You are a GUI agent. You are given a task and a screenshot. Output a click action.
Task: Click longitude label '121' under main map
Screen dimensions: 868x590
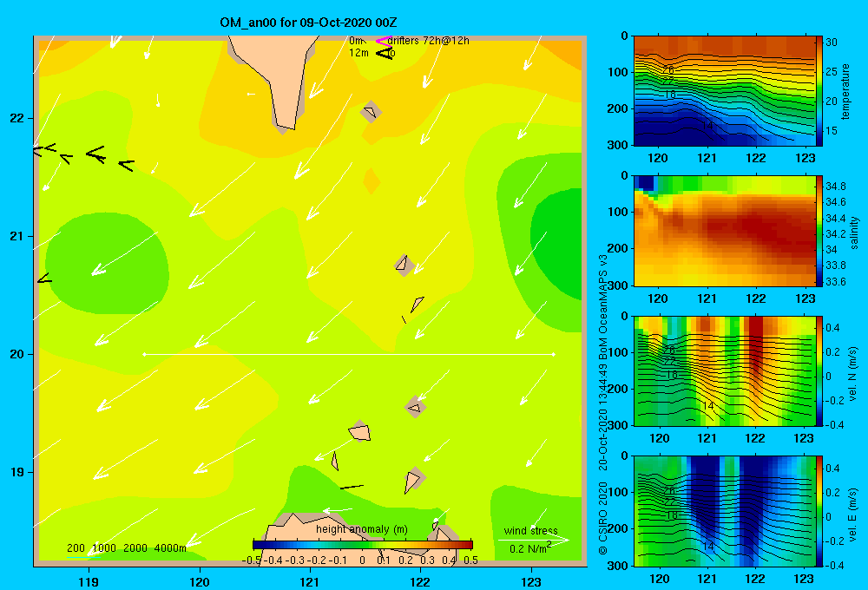pyautogui.click(x=310, y=581)
